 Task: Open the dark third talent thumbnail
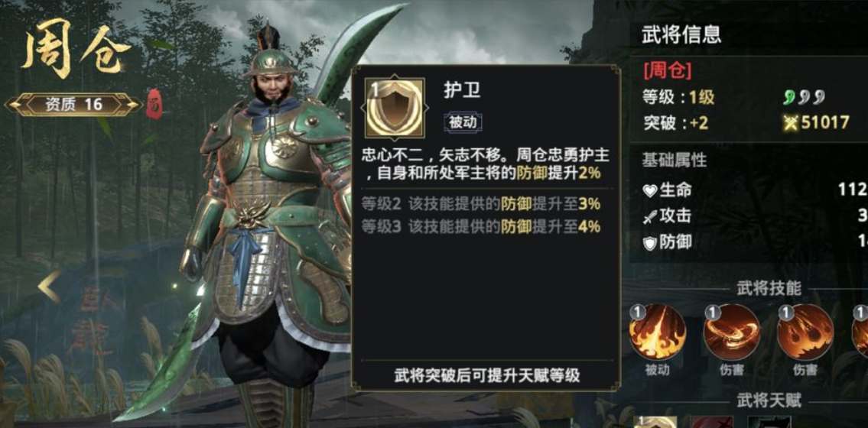769,422
